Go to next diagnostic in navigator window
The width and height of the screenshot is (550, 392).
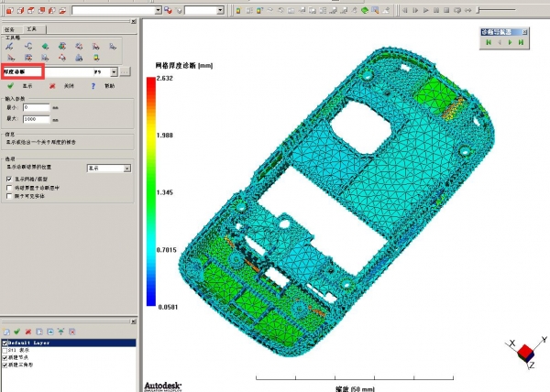(x=511, y=42)
